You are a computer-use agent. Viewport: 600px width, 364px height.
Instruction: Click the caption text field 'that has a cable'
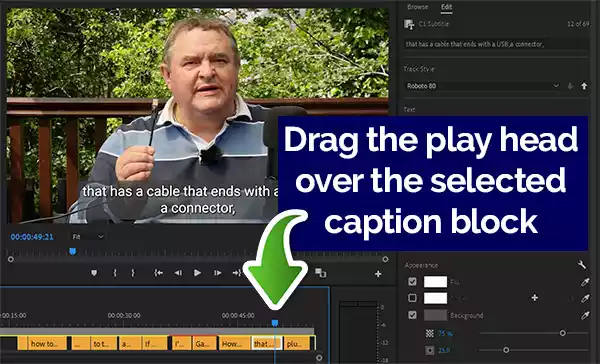click(x=496, y=44)
